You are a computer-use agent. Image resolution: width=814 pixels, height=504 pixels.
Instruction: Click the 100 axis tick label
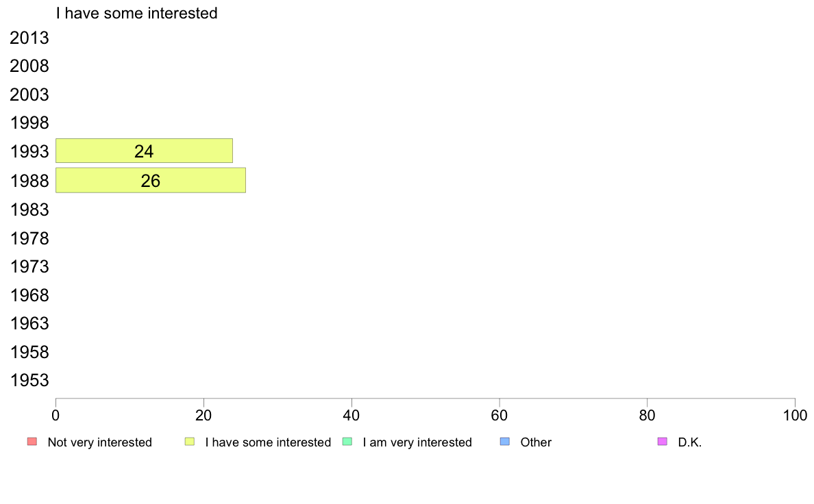point(795,416)
